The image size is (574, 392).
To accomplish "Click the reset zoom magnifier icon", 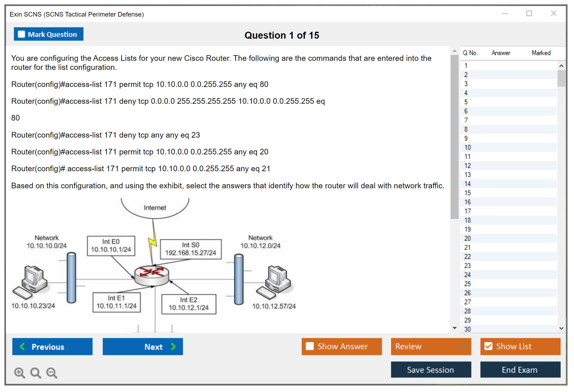I will [x=36, y=373].
